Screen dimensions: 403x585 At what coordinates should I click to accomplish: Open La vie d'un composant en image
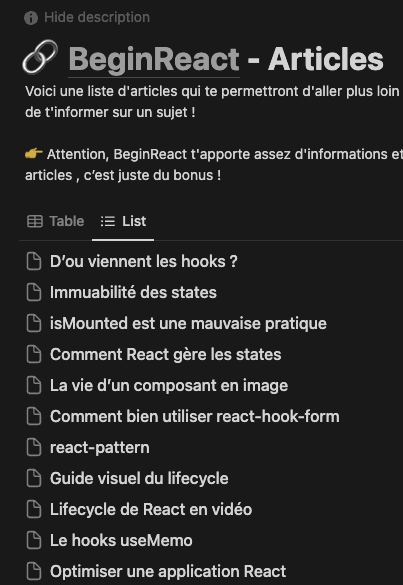coord(169,385)
